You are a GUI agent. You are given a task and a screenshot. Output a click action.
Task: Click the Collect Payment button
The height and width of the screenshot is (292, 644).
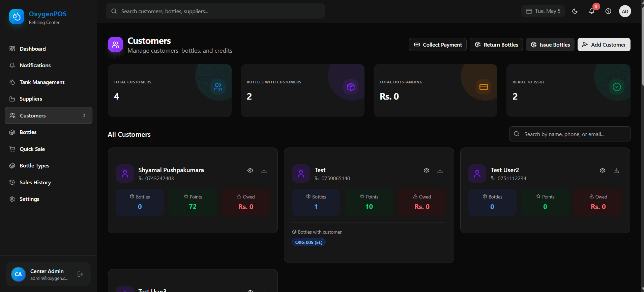coord(438,45)
